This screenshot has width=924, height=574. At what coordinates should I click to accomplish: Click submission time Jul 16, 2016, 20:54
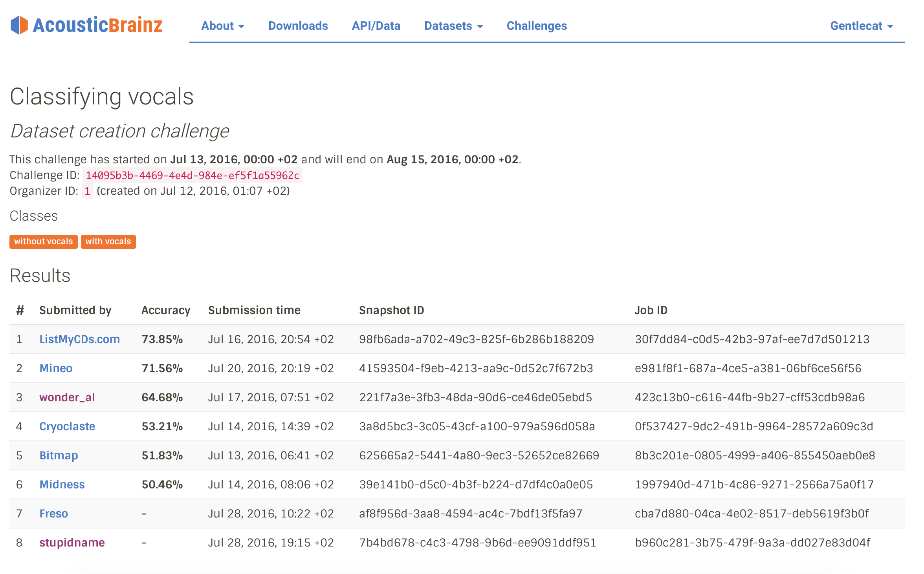(271, 339)
